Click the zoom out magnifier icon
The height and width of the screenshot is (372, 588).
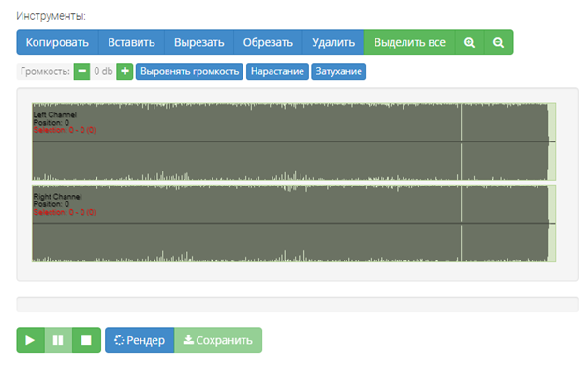[498, 42]
